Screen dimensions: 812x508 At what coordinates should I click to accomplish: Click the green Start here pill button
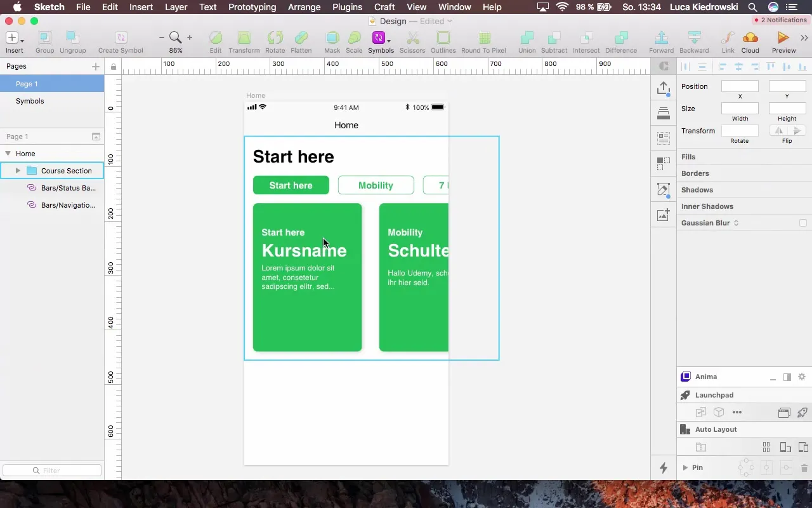click(291, 185)
